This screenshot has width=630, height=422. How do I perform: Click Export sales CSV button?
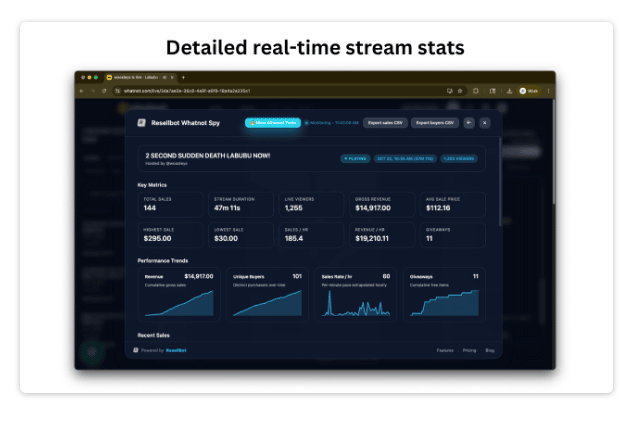point(384,123)
